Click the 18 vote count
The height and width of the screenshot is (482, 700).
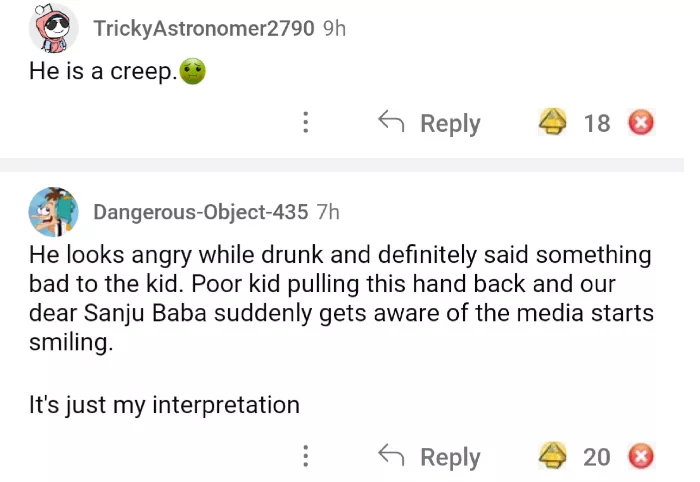tap(596, 123)
